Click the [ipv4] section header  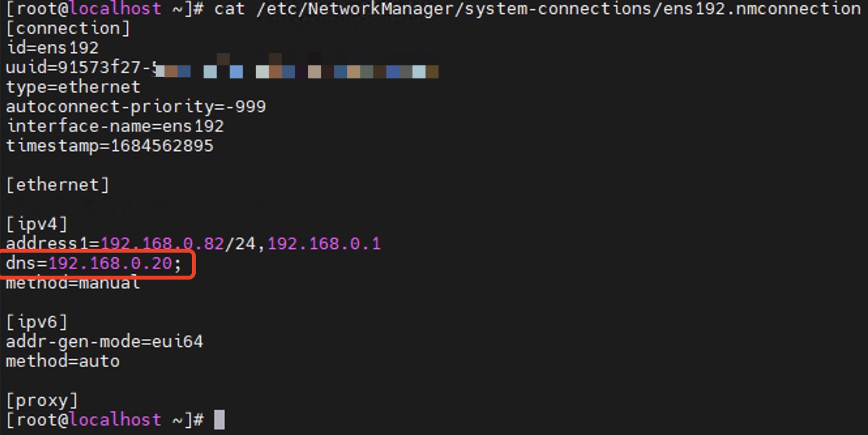click(x=37, y=225)
